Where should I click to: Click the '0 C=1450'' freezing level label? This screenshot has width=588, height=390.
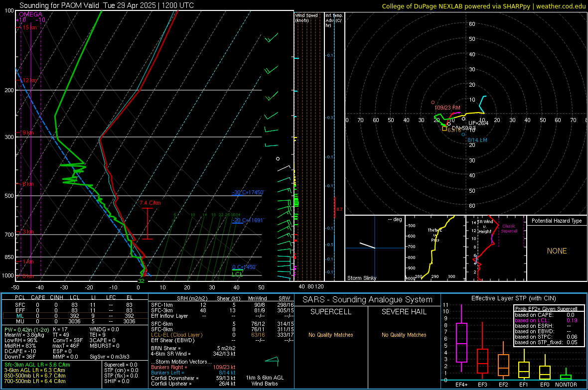(244, 267)
